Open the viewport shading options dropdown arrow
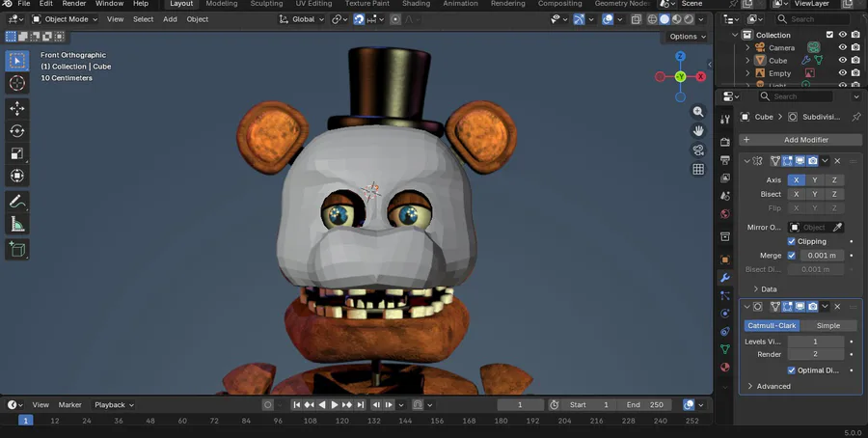The image size is (868, 438). [701, 19]
